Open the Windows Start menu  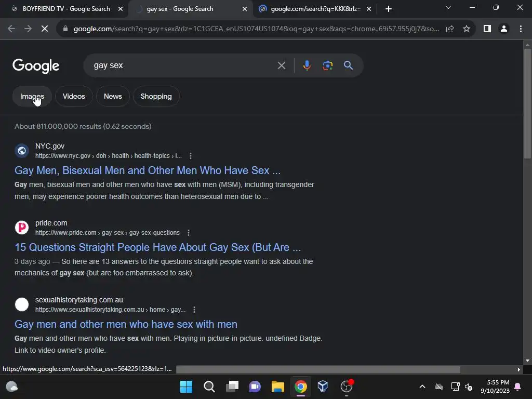click(x=186, y=387)
